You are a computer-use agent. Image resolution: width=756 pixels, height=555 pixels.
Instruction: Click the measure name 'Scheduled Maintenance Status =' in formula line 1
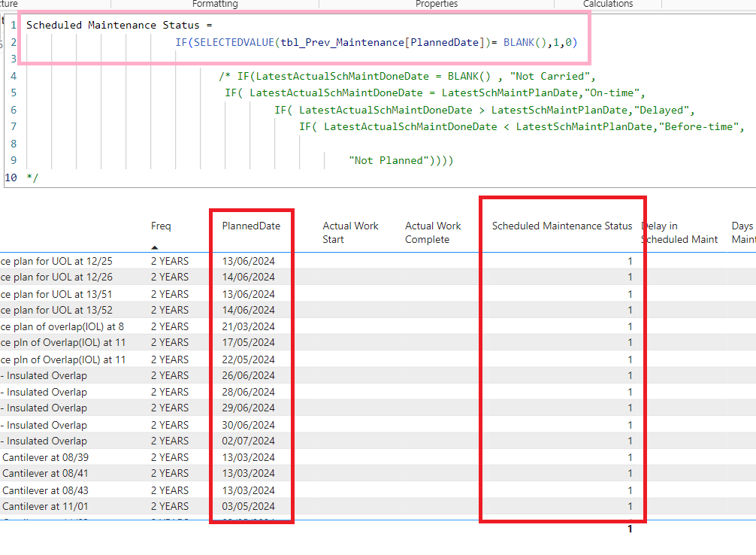point(119,25)
